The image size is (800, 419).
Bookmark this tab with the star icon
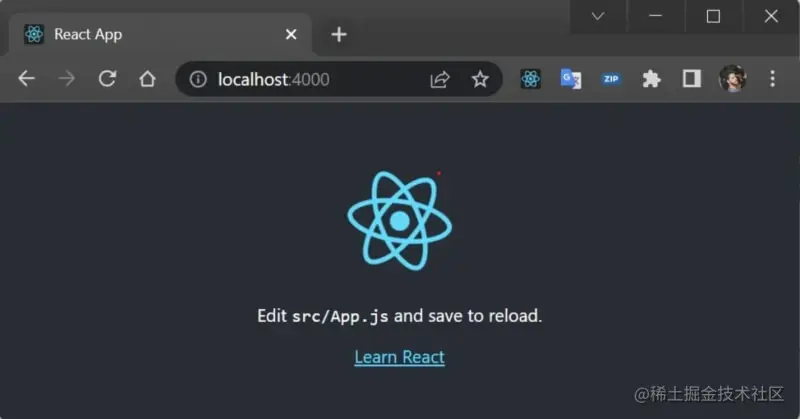coord(480,79)
